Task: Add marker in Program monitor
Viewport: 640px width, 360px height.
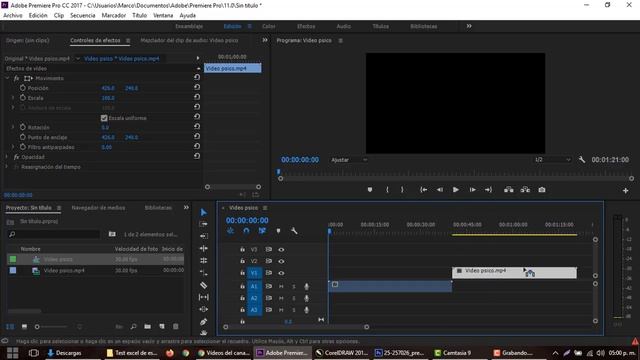Action: point(370,190)
